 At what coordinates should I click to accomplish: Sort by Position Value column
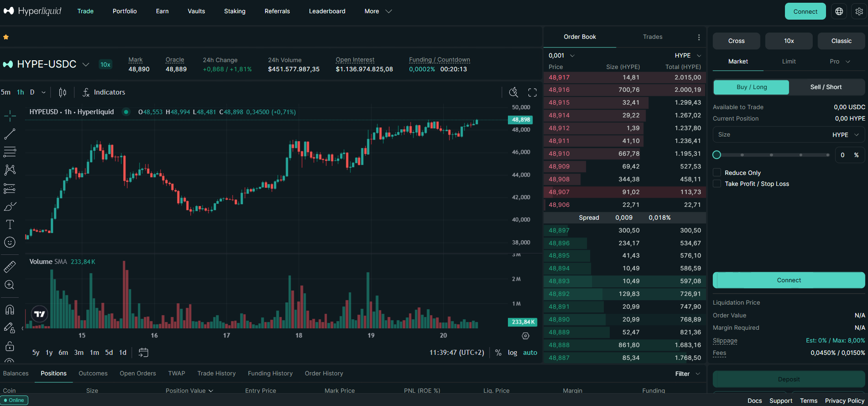click(189, 390)
